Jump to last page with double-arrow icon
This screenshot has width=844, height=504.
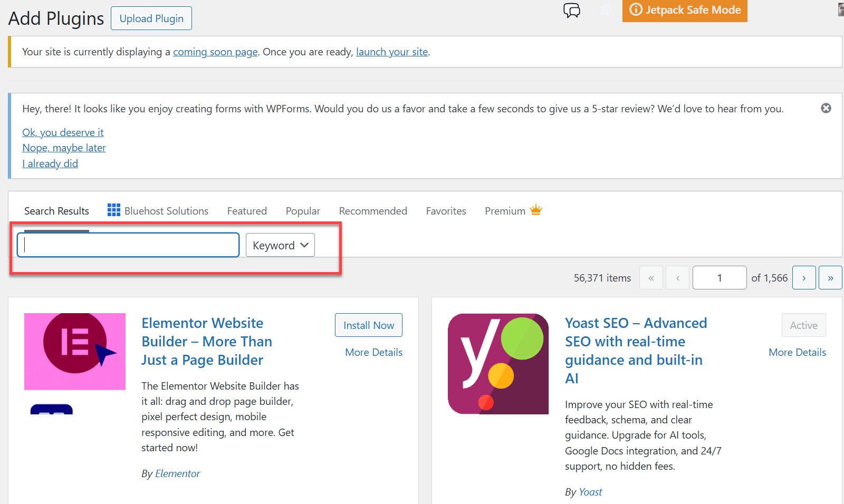click(830, 277)
